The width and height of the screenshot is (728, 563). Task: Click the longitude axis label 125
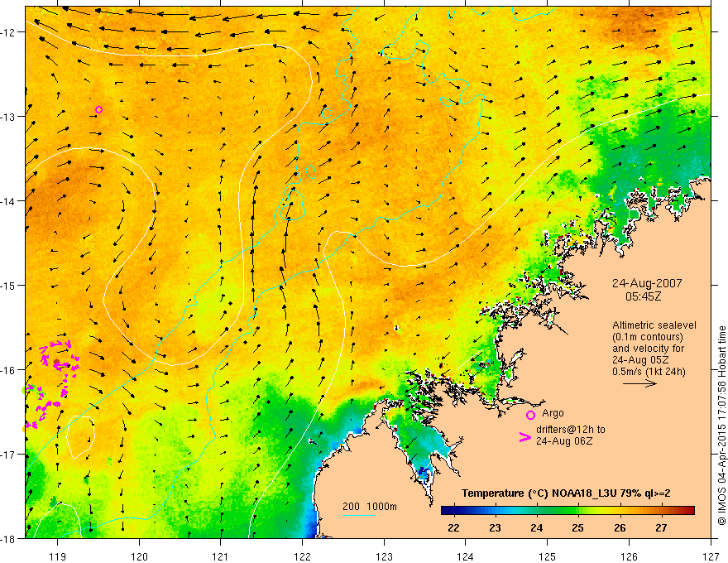point(548,556)
